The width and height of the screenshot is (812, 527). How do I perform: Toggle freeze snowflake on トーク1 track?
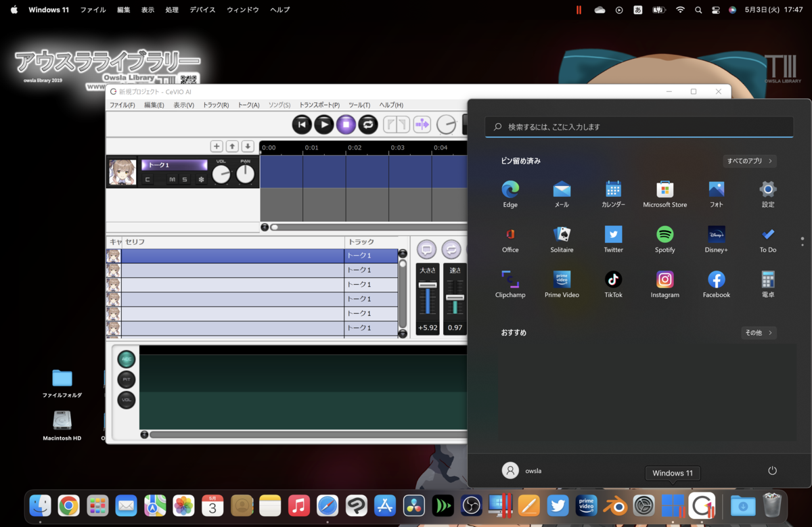coord(201,179)
